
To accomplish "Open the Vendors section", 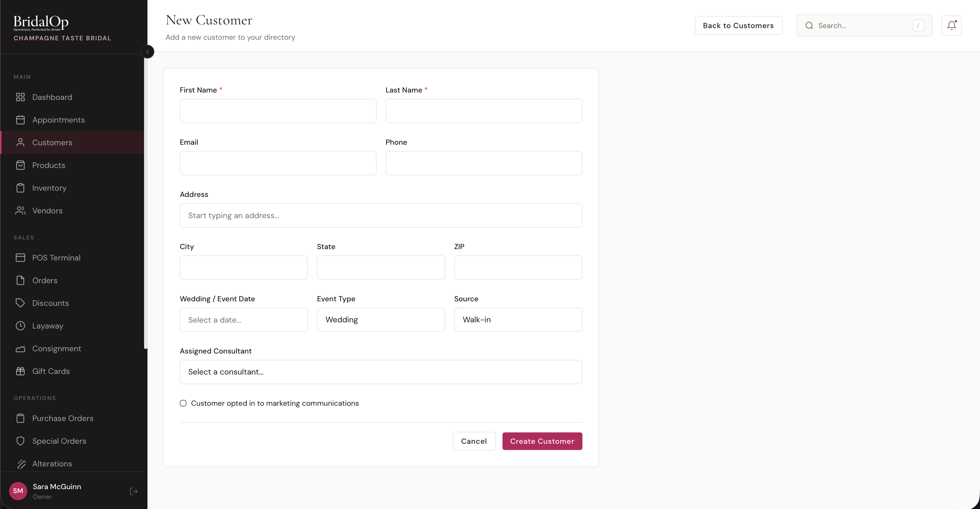I will pos(47,211).
